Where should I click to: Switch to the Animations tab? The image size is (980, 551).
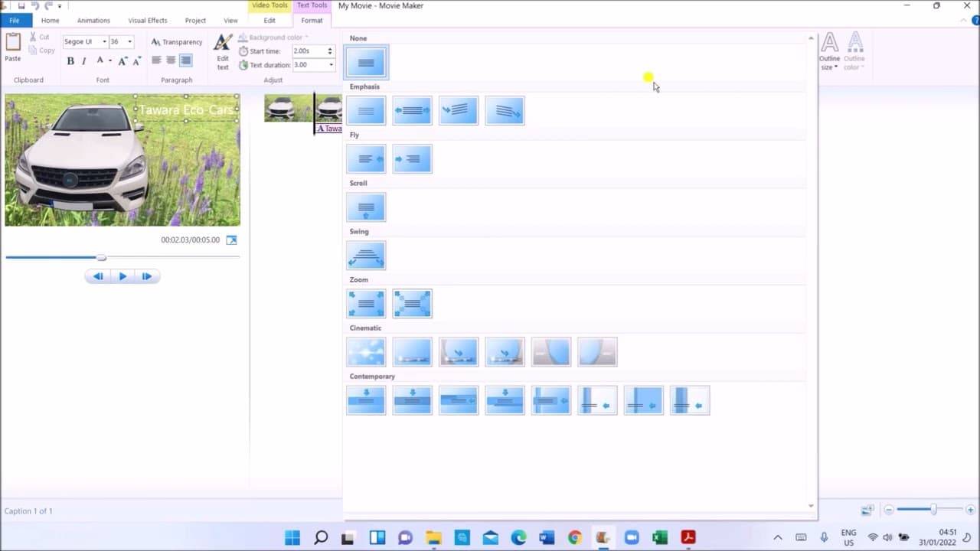tap(93, 21)
